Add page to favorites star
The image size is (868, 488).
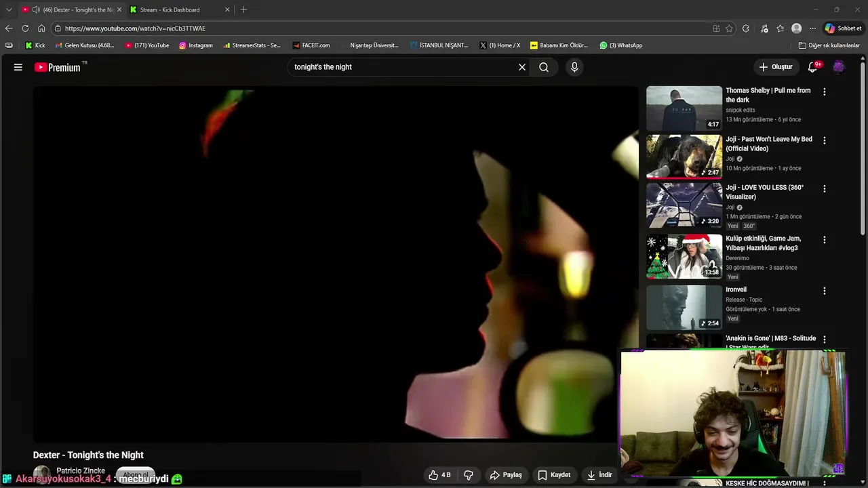coord(729,28)
